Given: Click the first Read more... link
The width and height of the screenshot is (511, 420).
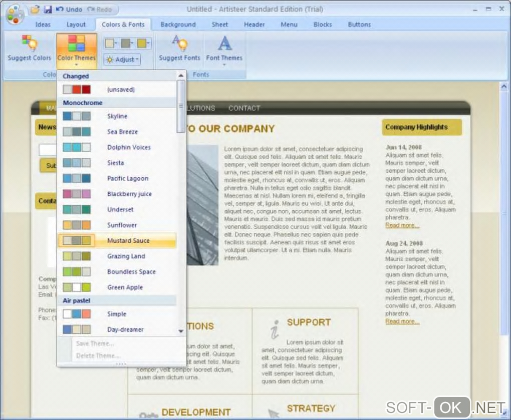Looking at the screenshot, I should (402, 225).
